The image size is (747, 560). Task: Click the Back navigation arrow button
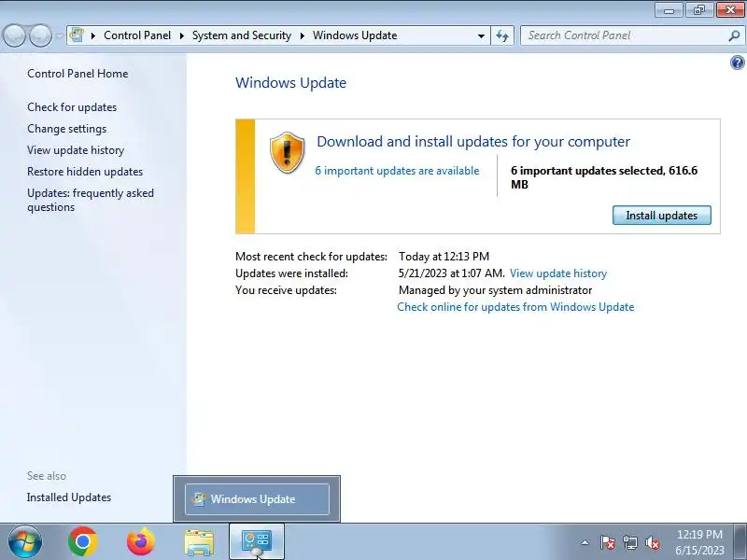(x=14, y=35)
